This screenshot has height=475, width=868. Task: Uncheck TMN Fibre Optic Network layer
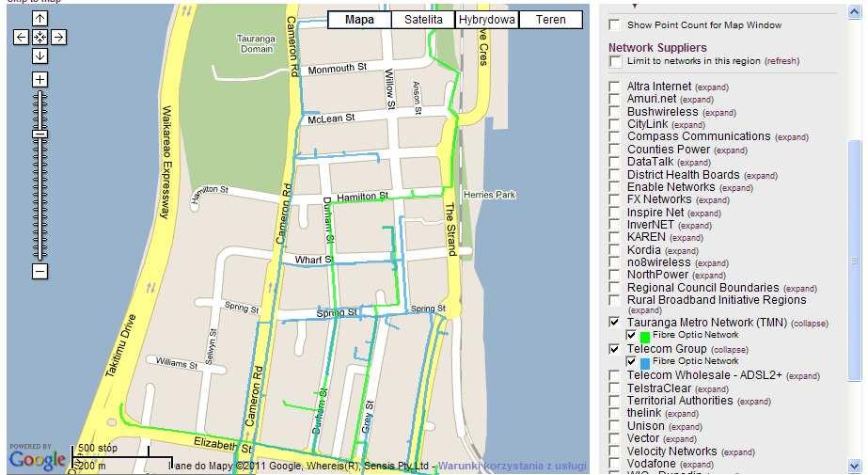[x=631, y=335]
